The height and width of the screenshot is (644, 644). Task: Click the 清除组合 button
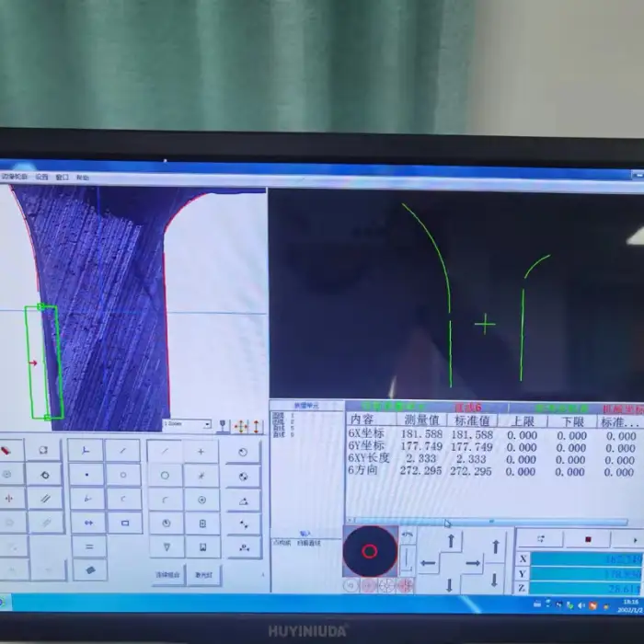tap(167, 575)
